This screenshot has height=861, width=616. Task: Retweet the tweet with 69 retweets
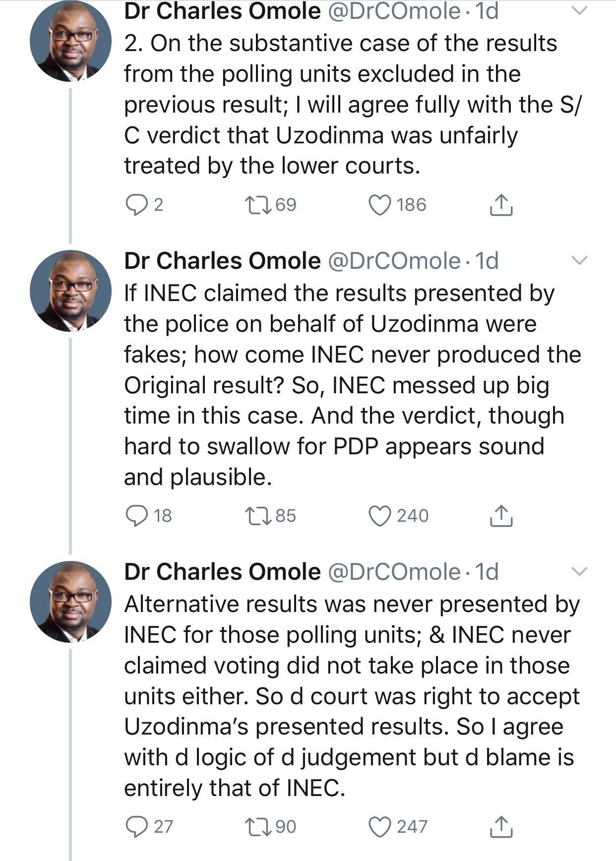pyautogui.click(x=258, y=205)
